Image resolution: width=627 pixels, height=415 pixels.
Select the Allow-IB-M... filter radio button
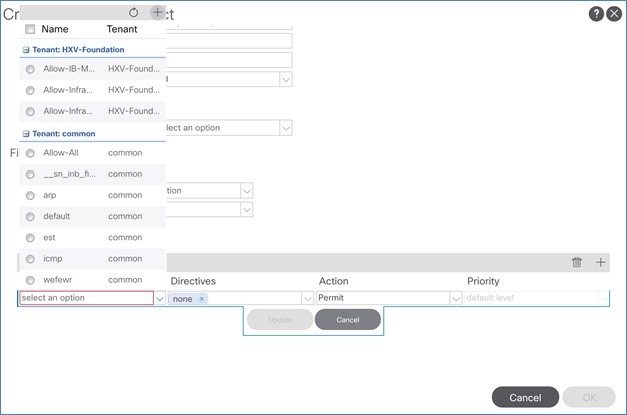(x=30, y=69)
